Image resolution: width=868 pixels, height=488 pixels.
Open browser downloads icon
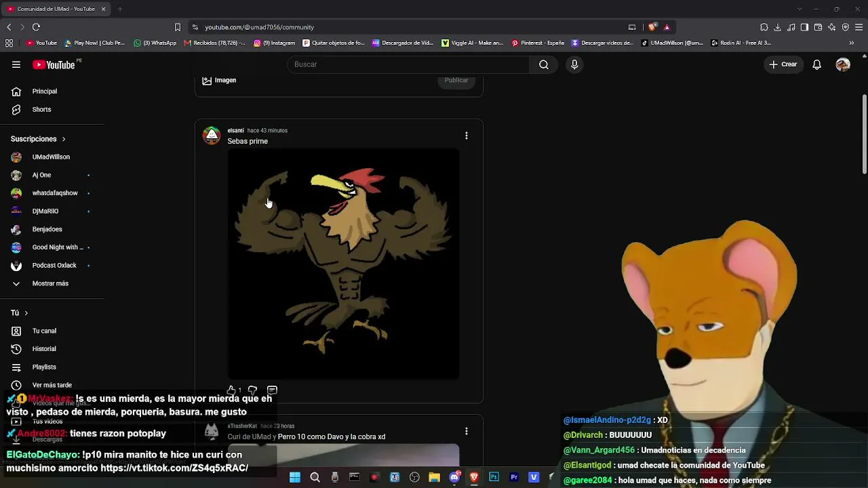(x=778, y=27)
